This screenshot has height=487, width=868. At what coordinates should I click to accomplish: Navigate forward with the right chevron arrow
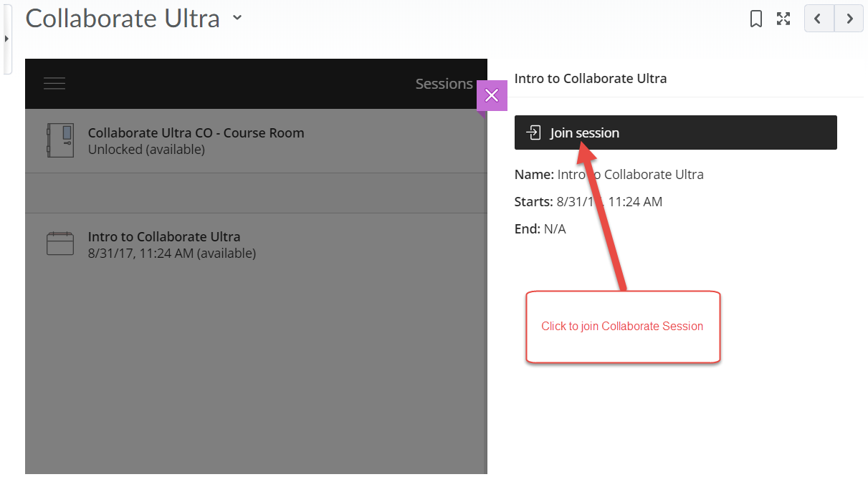coord(849,19)
